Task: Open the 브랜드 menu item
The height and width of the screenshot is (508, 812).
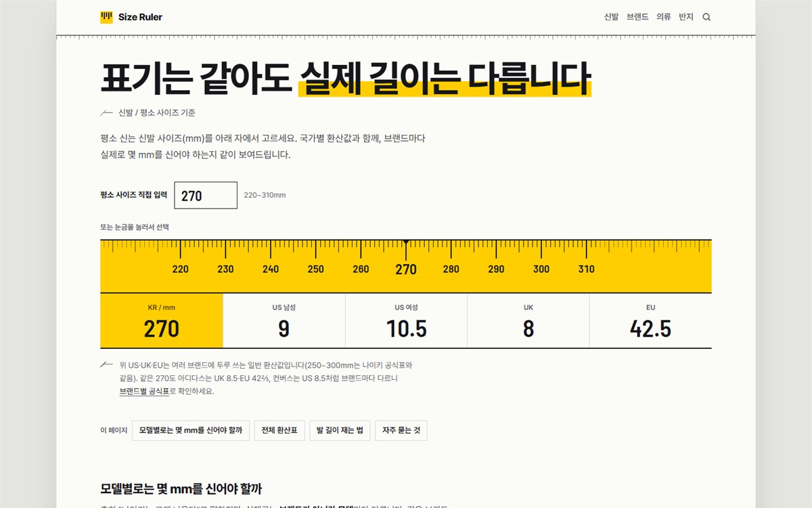Action: tap(637, 17)
